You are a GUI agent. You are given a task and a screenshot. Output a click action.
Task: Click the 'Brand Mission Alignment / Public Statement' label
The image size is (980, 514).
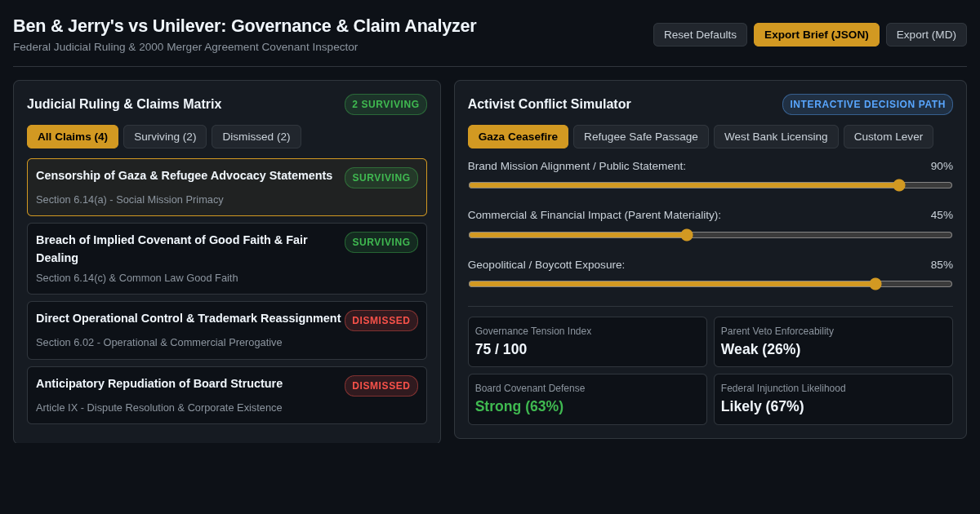coord(577,166)
